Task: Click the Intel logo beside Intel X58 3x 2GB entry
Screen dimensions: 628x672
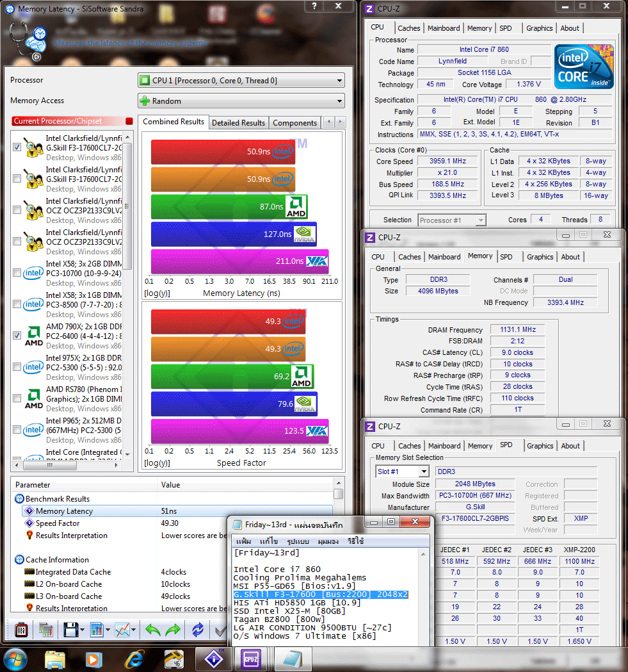Action: pos(33,273)
